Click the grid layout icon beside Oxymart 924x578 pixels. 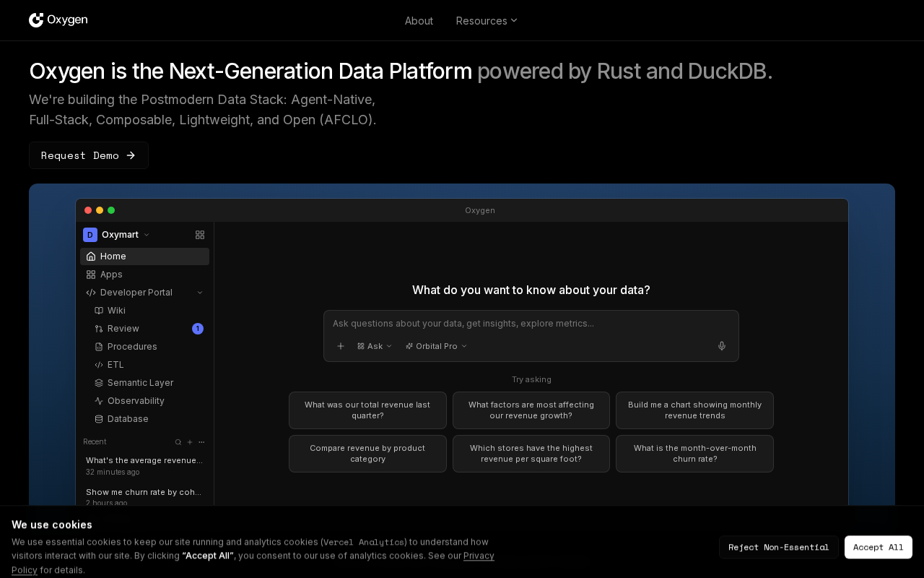pyautogui.click(x=200, y=235)
